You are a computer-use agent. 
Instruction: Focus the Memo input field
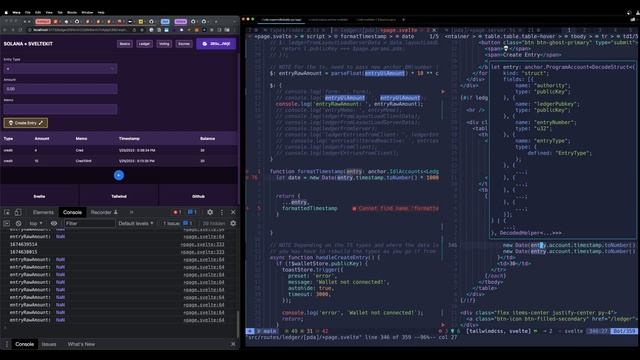coord(60,109)
